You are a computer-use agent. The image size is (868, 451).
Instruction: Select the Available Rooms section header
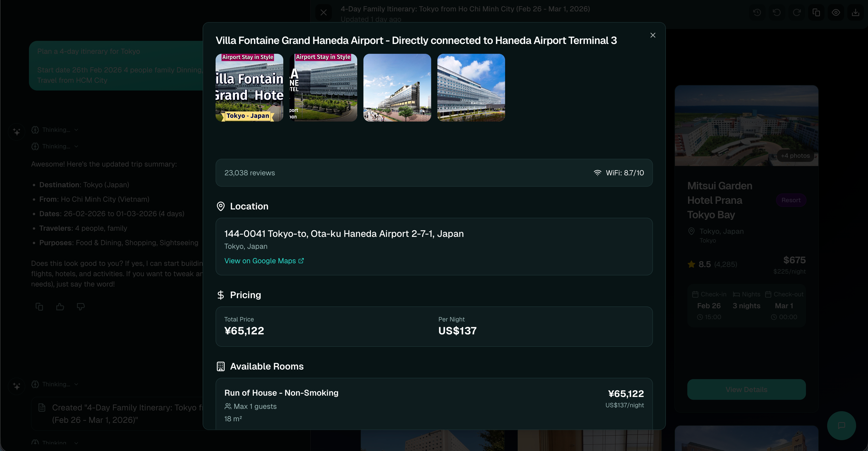[x=266, y=366]
